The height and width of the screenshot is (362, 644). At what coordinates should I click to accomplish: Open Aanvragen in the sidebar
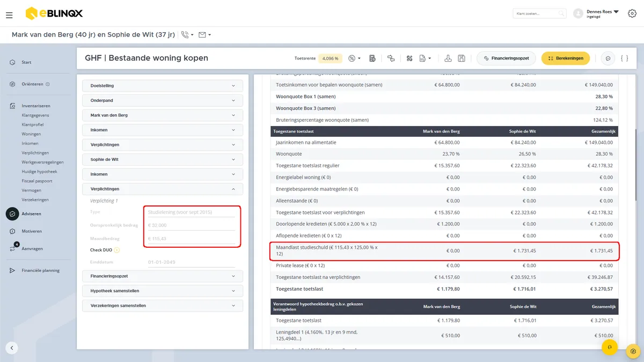pos(32,248)
